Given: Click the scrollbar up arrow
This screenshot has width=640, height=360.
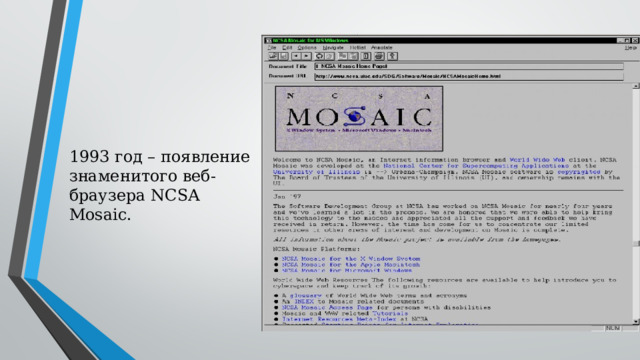Looking at the screenshot, I should point(636,86).
